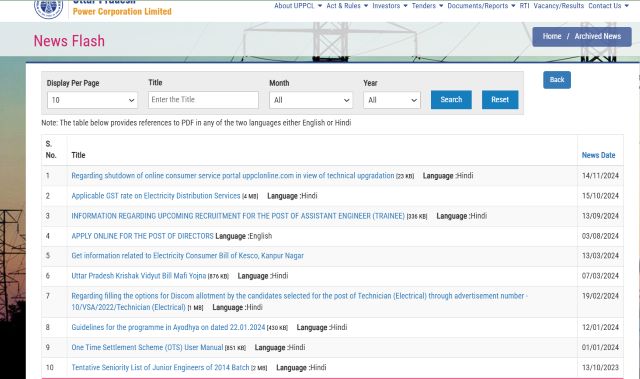Click the date 13/10/2023
This screenshot has height=379, width=640.
pos(600,367)
